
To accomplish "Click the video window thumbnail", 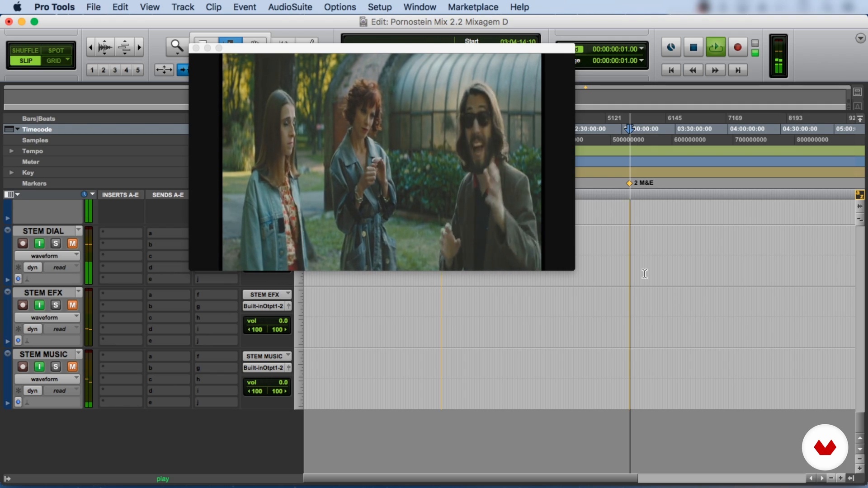I will (x=382, y=162).
